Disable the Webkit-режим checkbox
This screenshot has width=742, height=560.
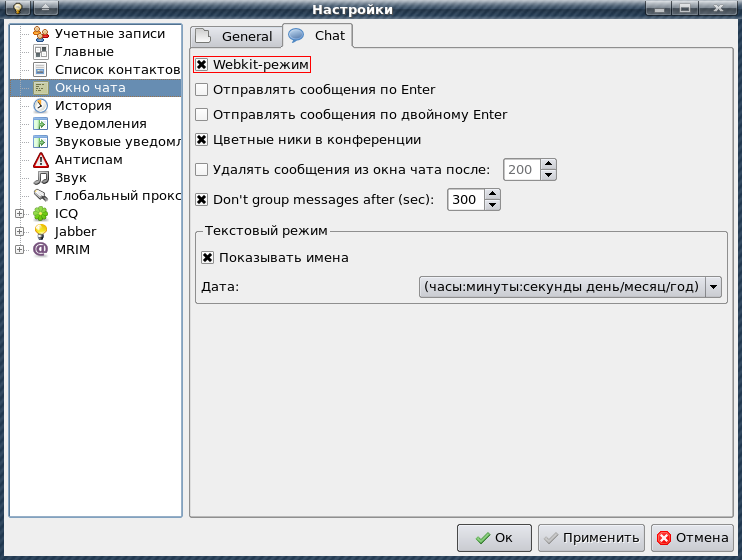coord(202,64)
